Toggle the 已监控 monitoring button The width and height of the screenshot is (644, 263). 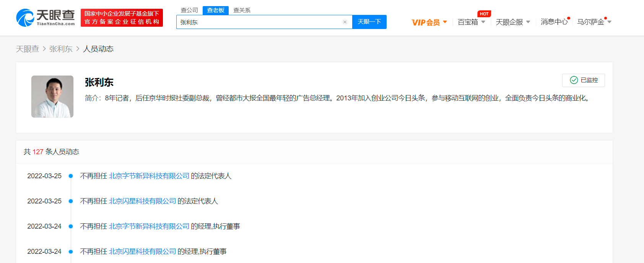[584, 80]
